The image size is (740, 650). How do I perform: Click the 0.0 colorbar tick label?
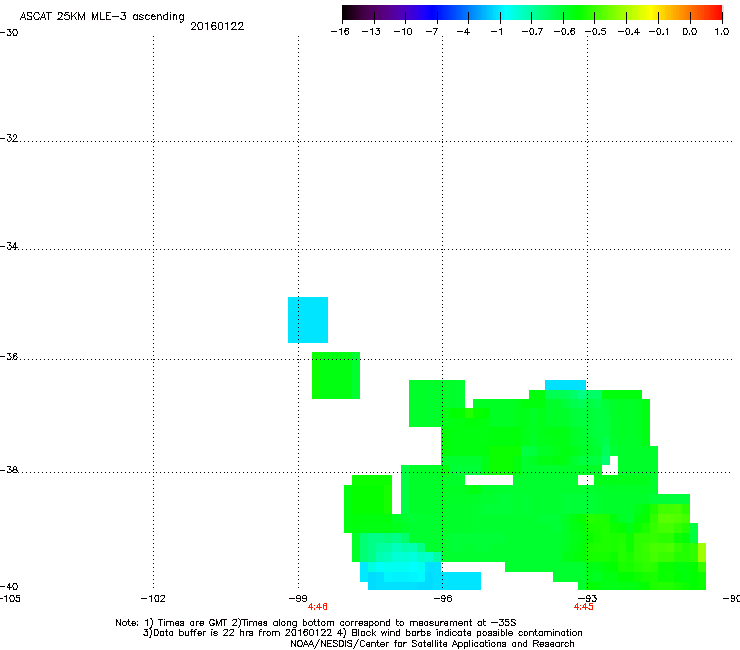tap(690, 32)
